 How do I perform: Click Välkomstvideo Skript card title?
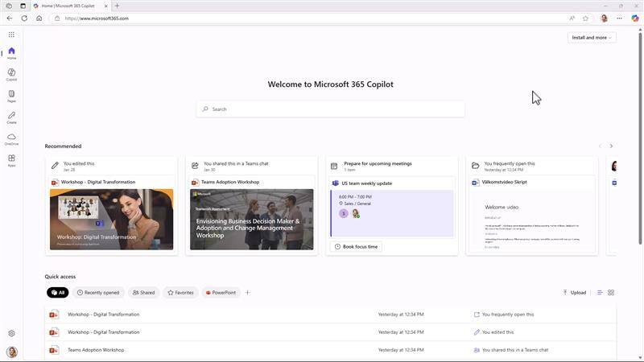click(504, 182)
